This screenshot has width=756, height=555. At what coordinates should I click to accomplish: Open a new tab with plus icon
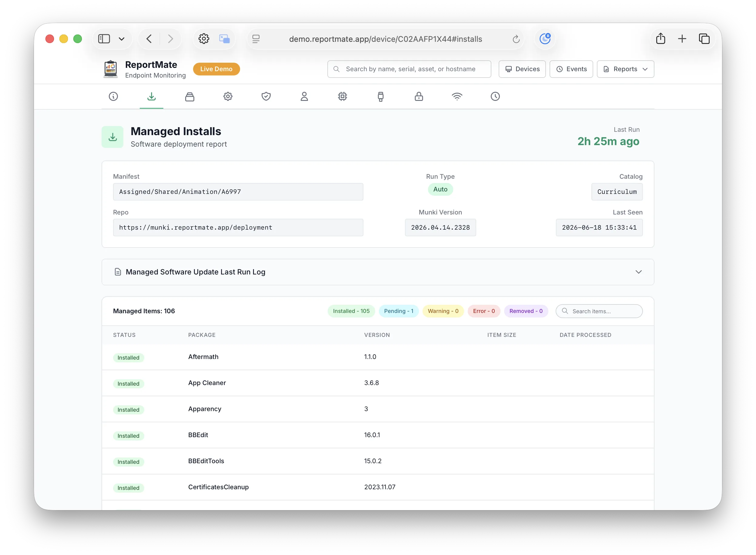(682, 39)
